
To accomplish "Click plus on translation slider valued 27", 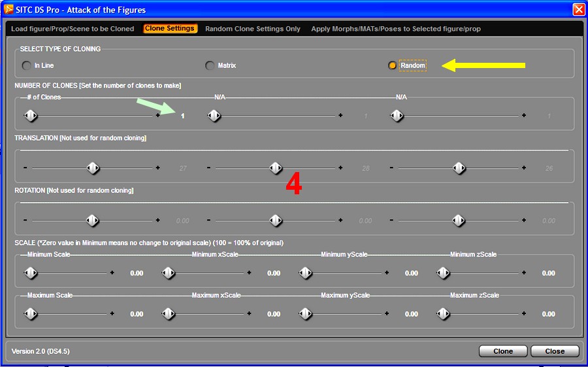I will pos(158,167).
